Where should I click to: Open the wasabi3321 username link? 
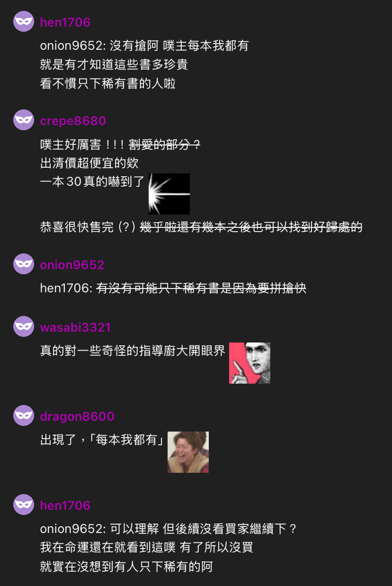[75, 327]
